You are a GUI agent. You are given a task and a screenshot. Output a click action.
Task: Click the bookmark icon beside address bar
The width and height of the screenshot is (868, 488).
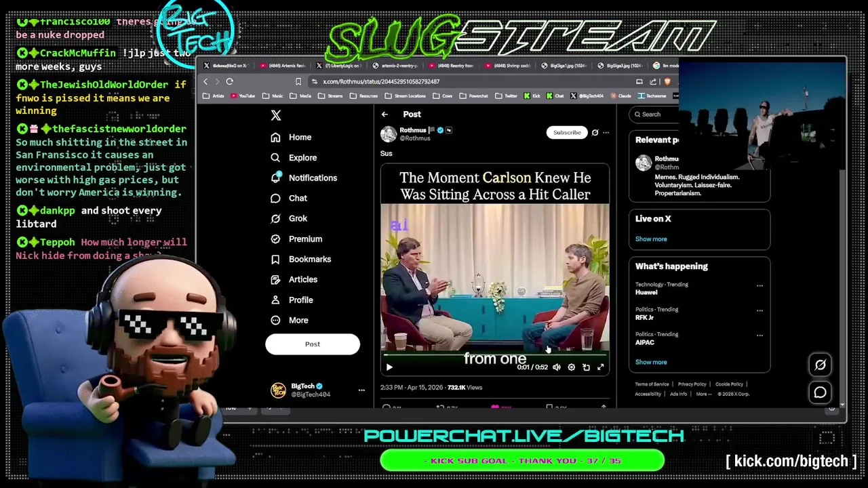[x=298, y=81]
